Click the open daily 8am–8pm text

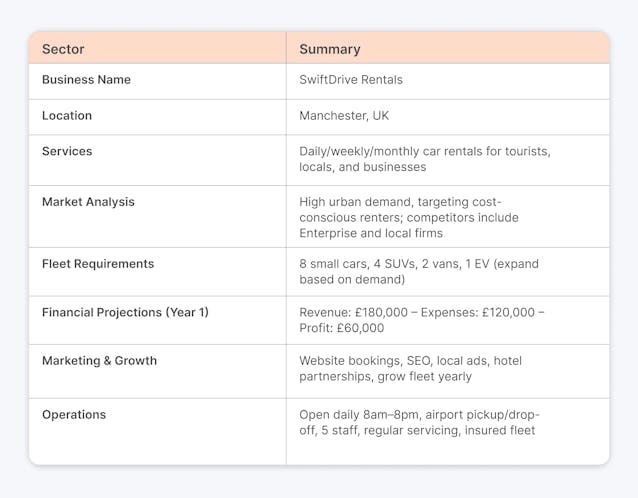click(x=419, y=415)
